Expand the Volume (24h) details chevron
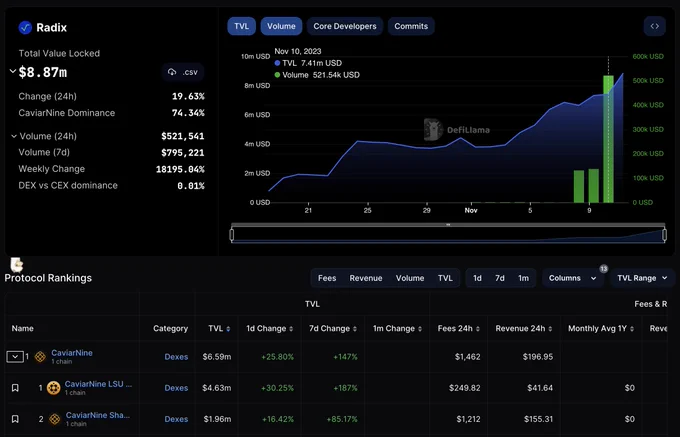Image resolution: width=680 pixels, height=437 pixels. coord(14,136)
